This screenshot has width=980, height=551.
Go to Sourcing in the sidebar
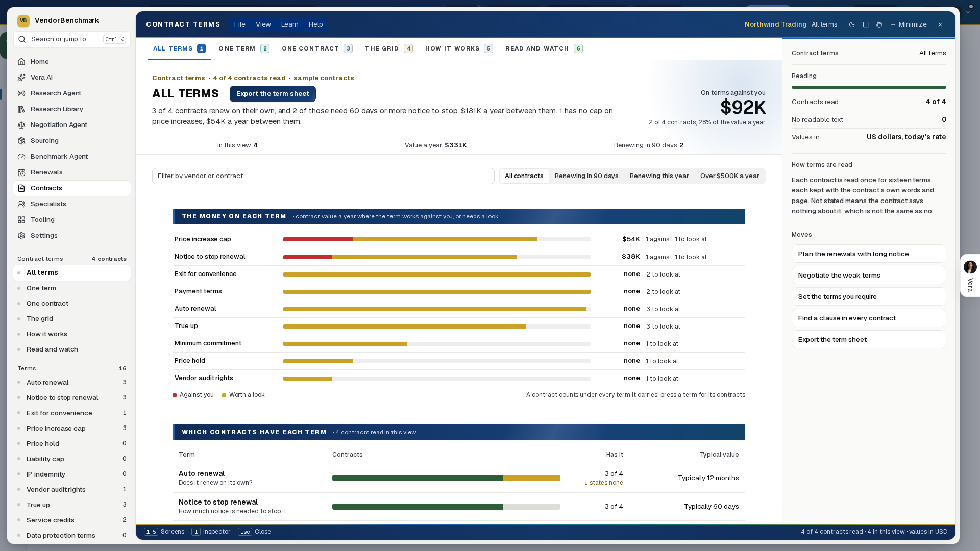tap(72, 141)
